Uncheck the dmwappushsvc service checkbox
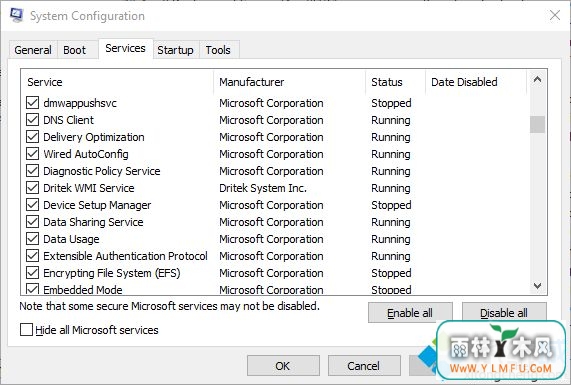This screenshot has height=385, width=571. coord(32,103)
